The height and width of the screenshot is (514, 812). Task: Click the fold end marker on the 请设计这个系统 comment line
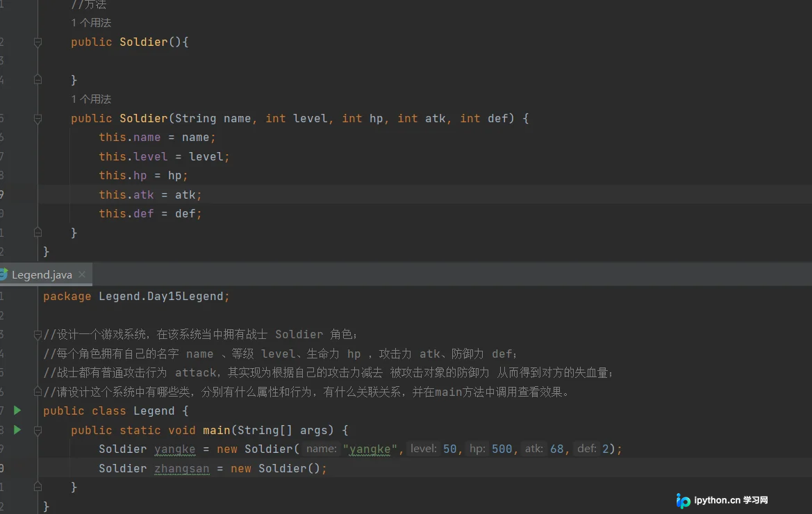(x=38, y=392)
